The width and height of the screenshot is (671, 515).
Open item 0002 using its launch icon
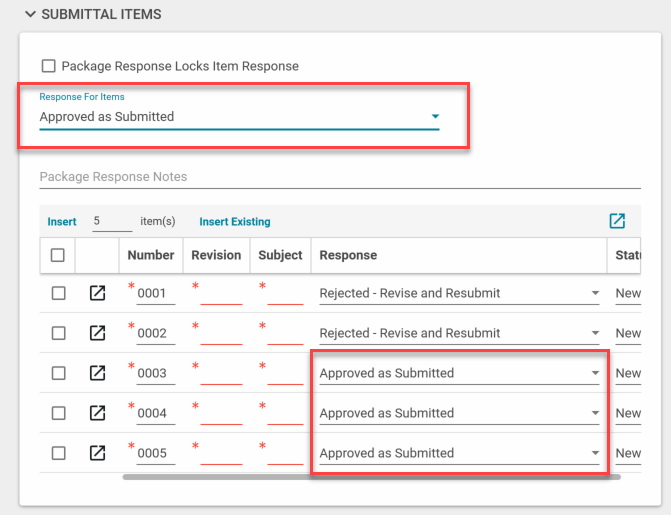97,333
